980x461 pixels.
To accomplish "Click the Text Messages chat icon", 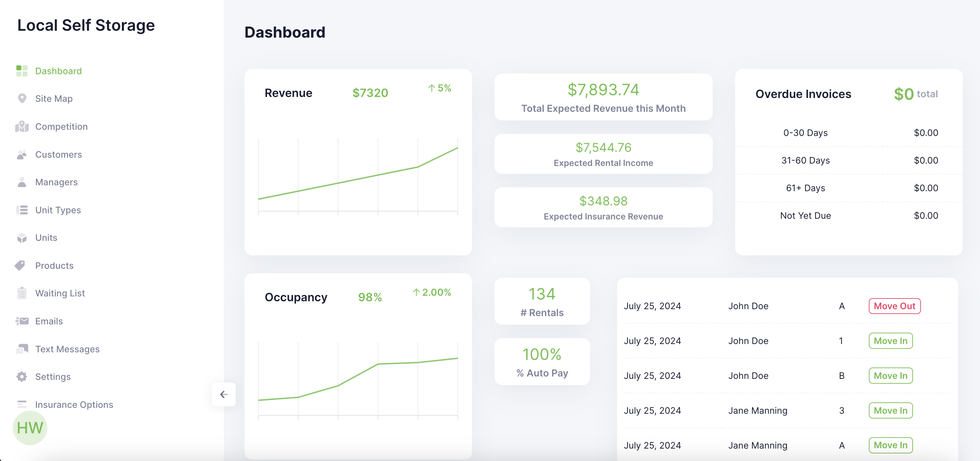I will (22, 349).
